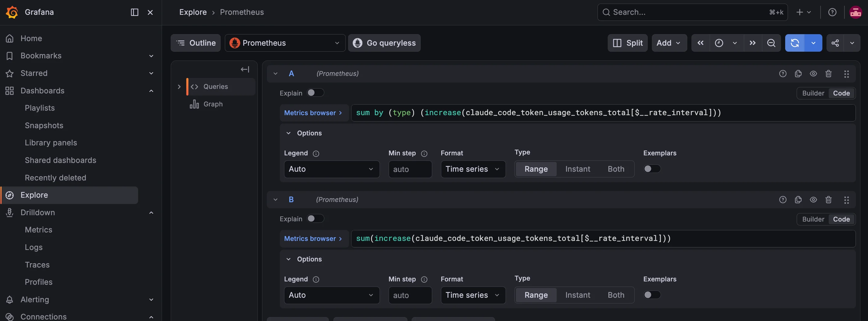Screen dimensions: 868x321
Task: Select Explore in the sidebar
Action: pos(69,195)
